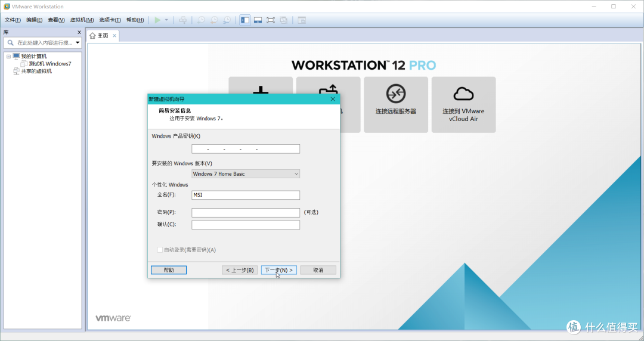Screen dimensions: 644x341
Task: Close the 库 library panel
Action: pos(79,32)
